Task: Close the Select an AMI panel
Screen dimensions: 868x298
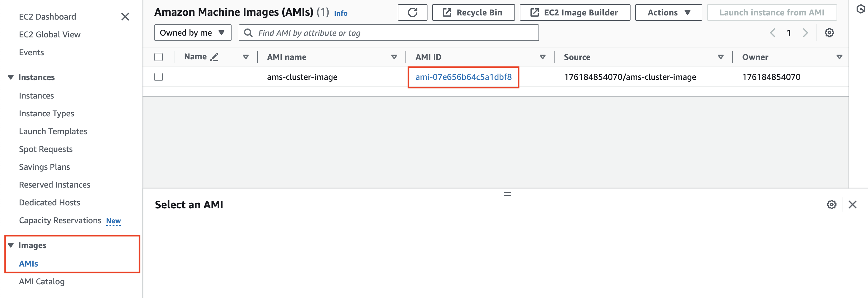Action: click(852, 205)
